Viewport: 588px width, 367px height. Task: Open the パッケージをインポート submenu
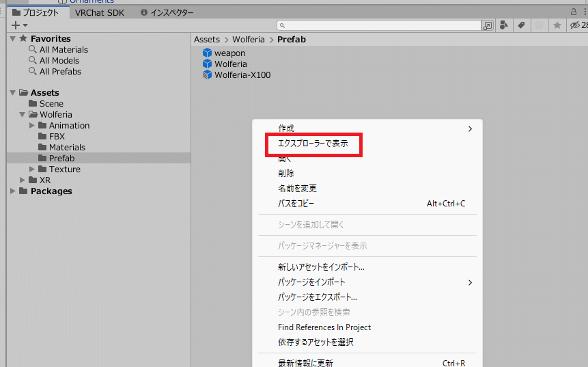367,282
